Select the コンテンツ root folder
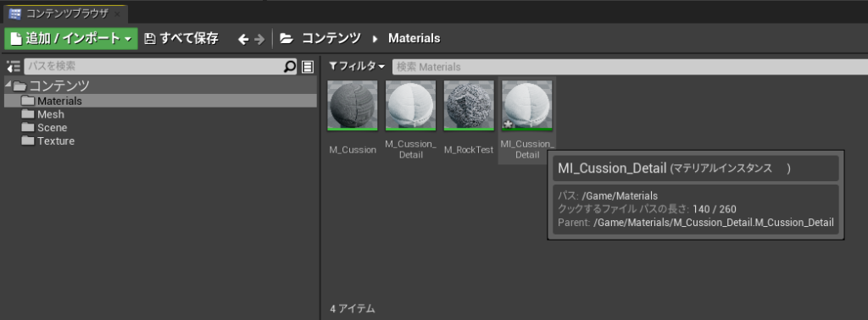The height and width of the screenshot is (320, 868). [160, 86]
